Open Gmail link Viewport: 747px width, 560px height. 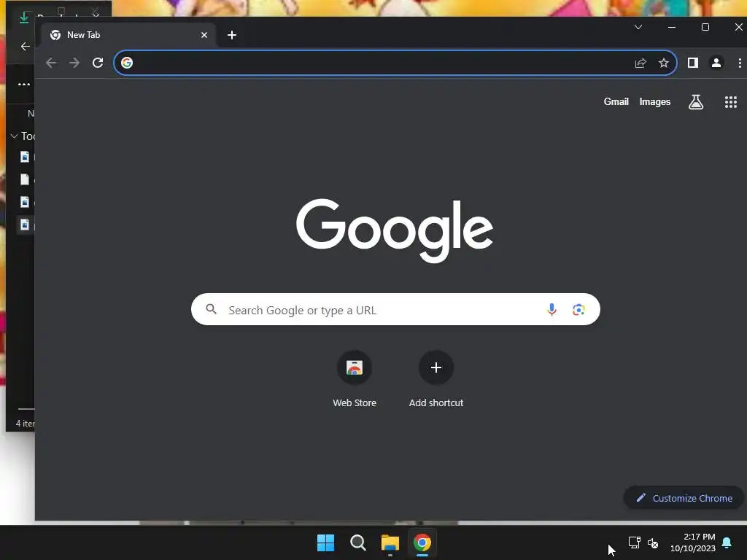616,101
